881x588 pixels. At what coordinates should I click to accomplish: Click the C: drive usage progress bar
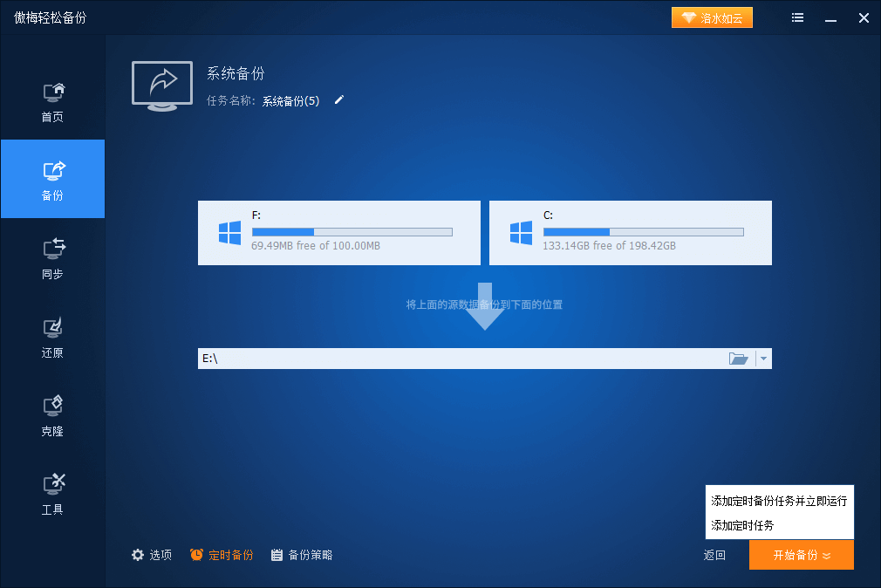(x=643, y=231)
